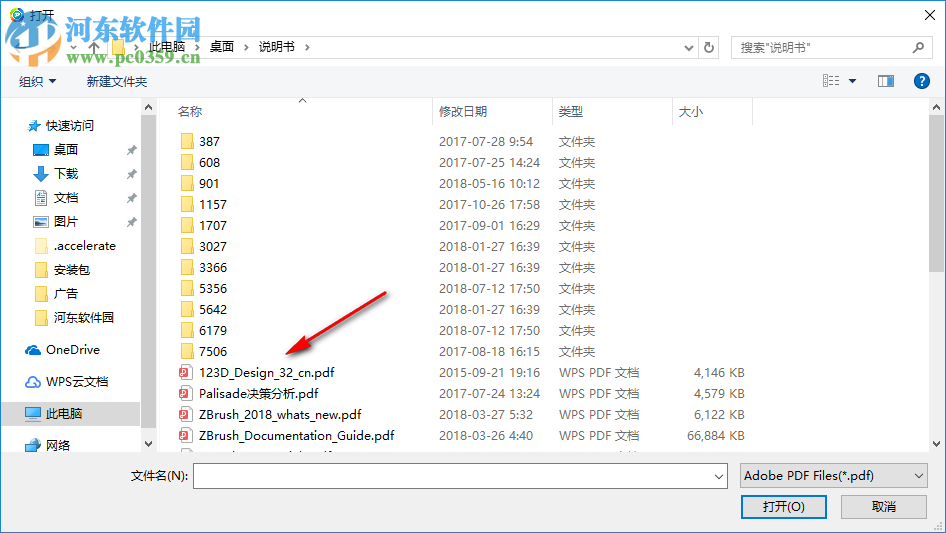Click navigation pane scroll down arrow
Image resolution: width=946 pixels, height=533 pixels.
pyautogui.click(x=148, y=444)
